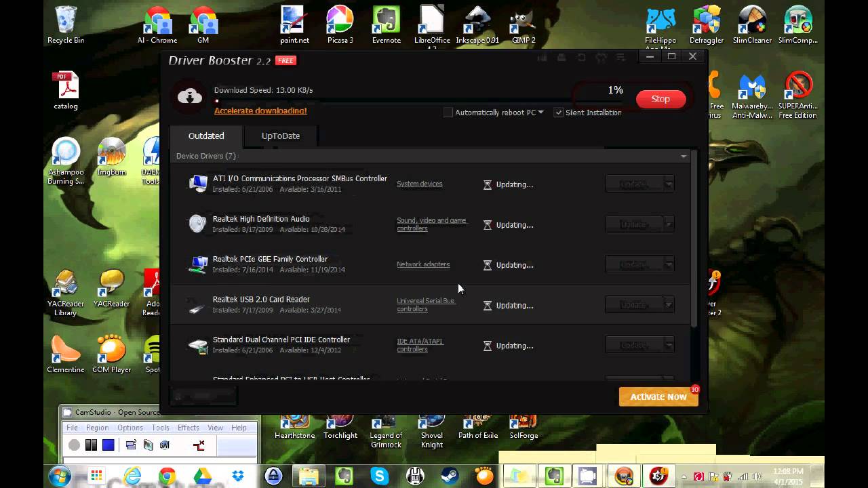Click Sound, video and game controllers link
The height and width of the screenshot is (488, 868).
[x=432, y=224]
